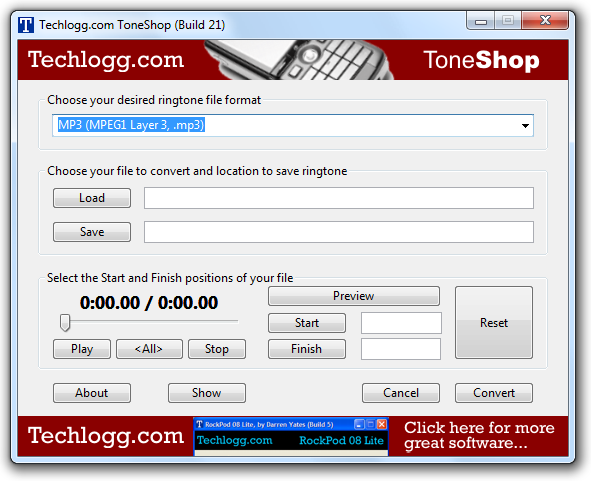Click the dropdown arrow of format combo box
Viewport: 591px width, 481px height.
[x=525, y=126]
